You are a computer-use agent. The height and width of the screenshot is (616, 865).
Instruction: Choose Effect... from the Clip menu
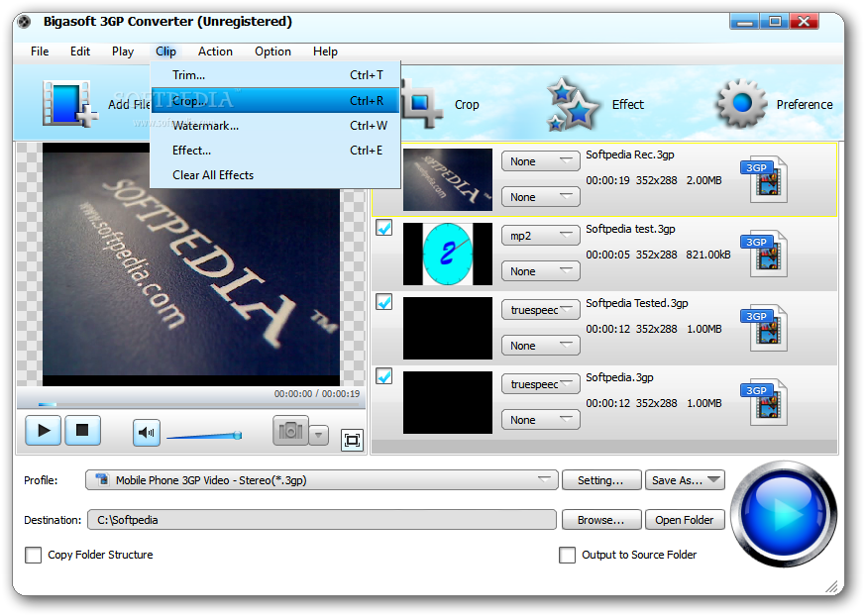click(274, 151)
